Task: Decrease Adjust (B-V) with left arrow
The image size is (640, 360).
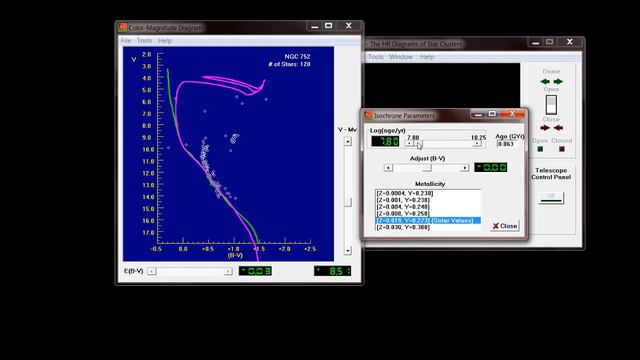Action: point(388,168)
